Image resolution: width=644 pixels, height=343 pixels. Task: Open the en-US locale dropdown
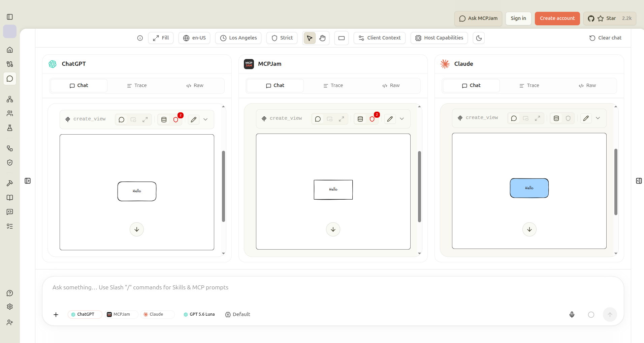[194, 38]
